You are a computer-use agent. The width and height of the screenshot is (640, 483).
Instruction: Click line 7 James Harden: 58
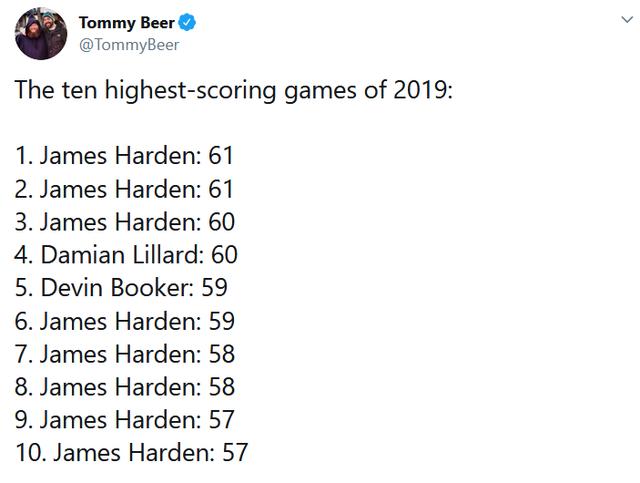[124, 354]
